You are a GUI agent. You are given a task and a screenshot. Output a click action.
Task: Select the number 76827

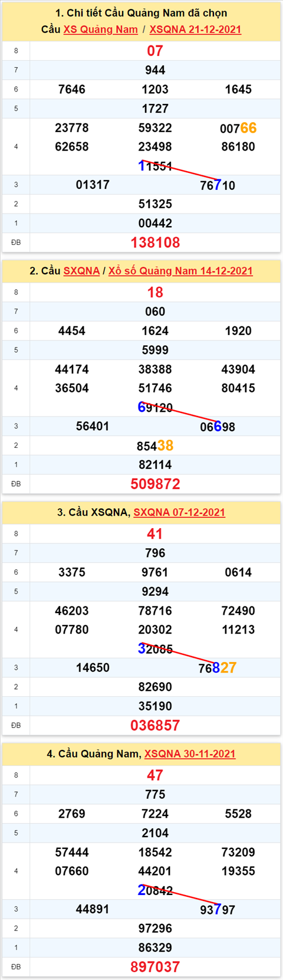tap(218, 668)
